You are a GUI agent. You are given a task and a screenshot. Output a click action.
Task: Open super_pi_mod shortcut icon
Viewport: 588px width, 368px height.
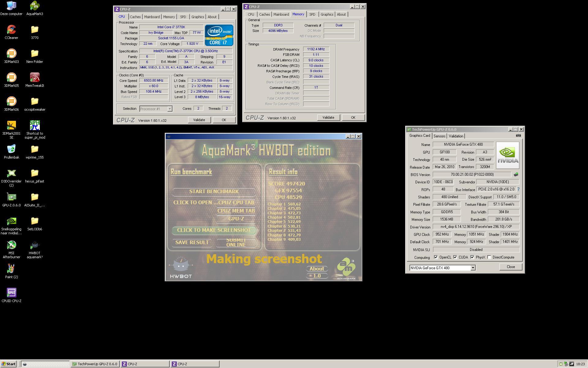(x=35, y=129)
